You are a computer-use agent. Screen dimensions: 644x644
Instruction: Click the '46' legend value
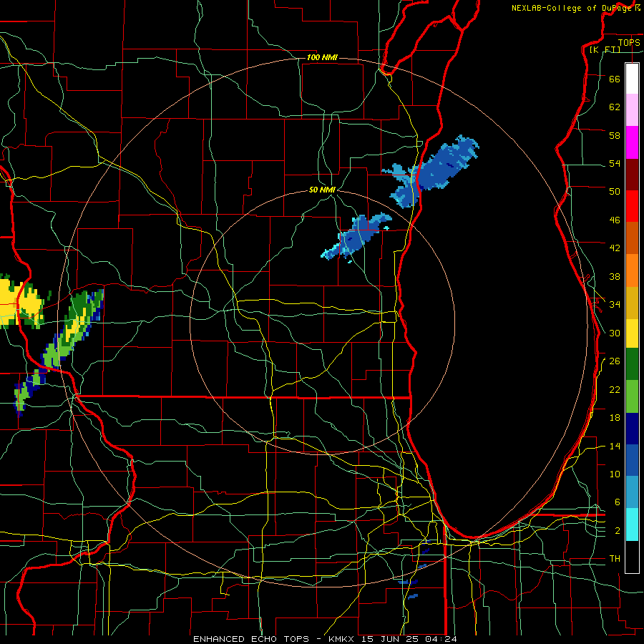pyautogui.click(x=615, y=220)
